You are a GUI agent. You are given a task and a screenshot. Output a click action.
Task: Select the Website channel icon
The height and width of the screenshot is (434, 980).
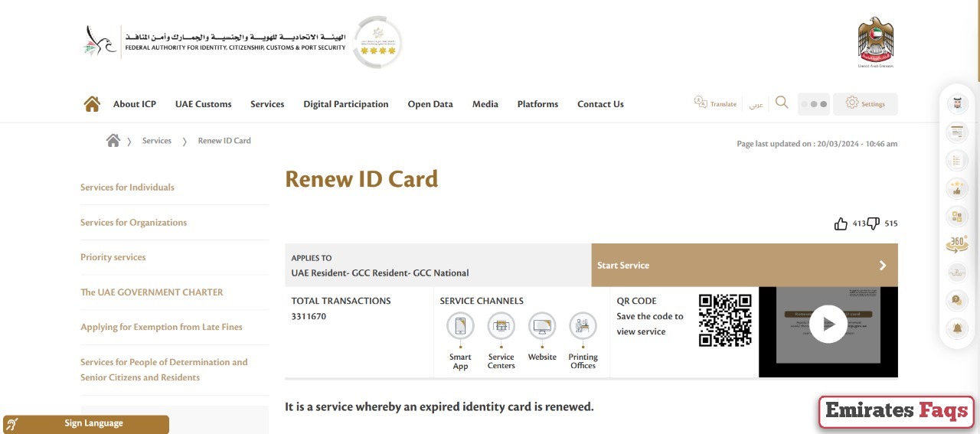click(542, 327)
